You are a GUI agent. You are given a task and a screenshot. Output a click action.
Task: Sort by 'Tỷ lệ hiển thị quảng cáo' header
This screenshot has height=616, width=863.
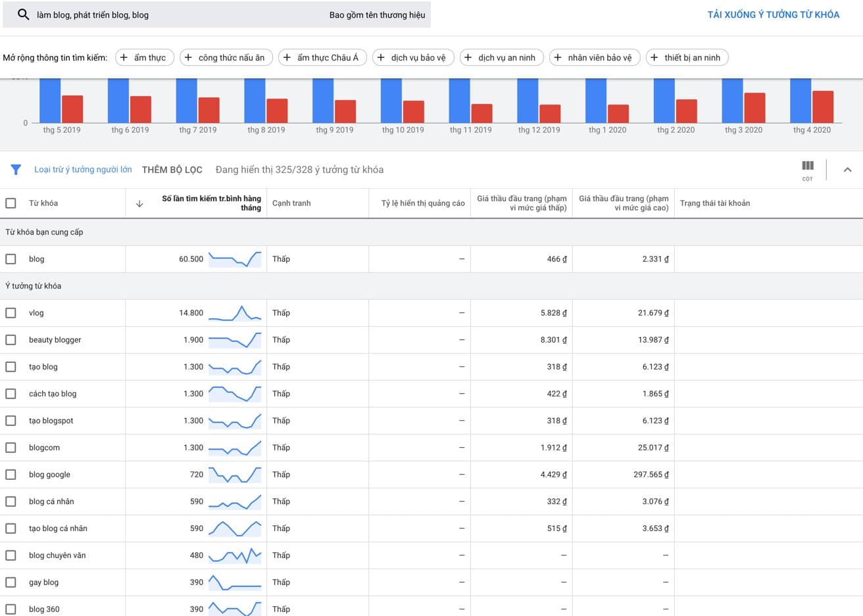click(423, 203)
